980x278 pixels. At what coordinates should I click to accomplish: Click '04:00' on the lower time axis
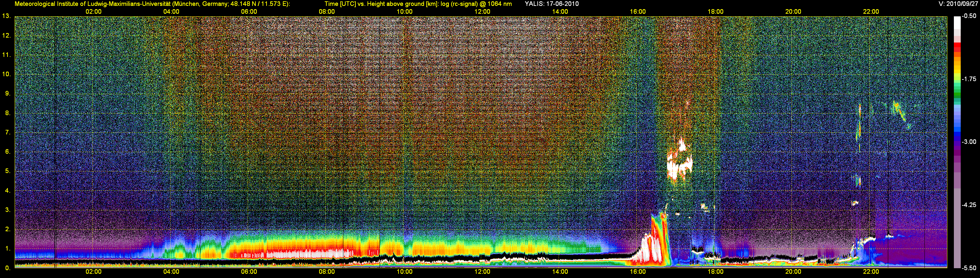171,271
